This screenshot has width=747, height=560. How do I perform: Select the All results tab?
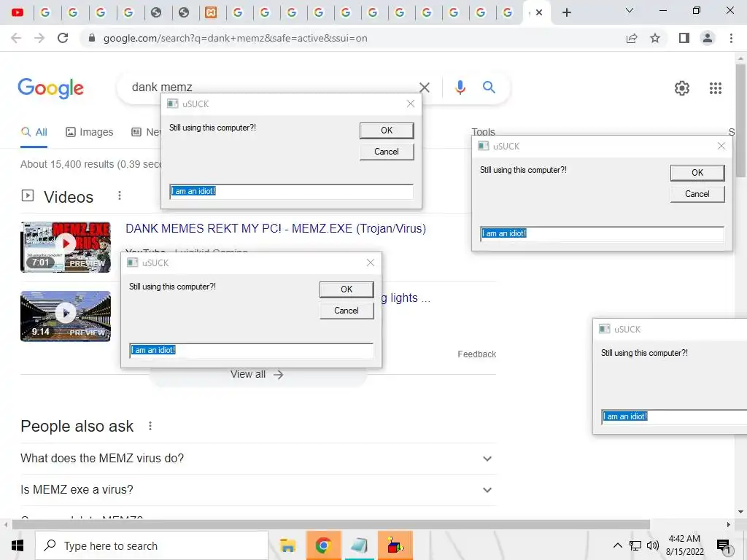pyautogui.click(x=34, y=133)
